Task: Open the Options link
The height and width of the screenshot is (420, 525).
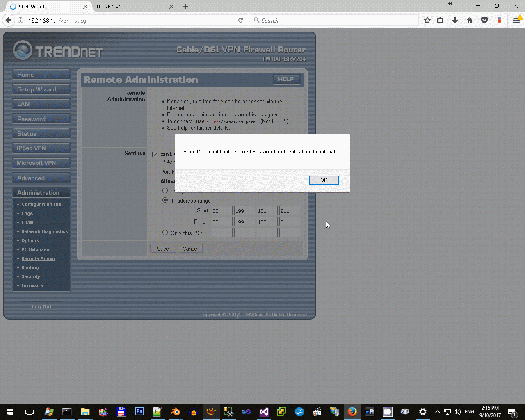Action: coord(30,240)
